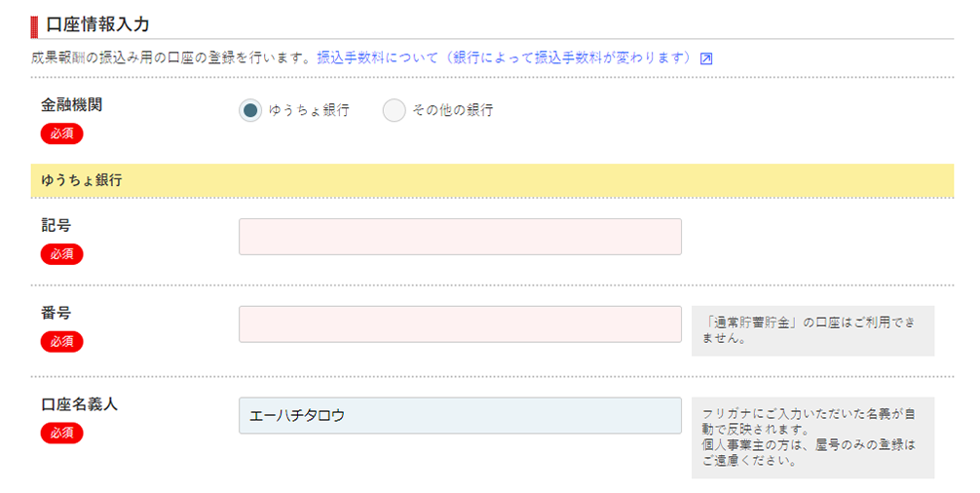Image resolution: width=980 pixels, height=493 pixels.
Task: Click the 番号 input field
Action: click(x=460, y=324)
